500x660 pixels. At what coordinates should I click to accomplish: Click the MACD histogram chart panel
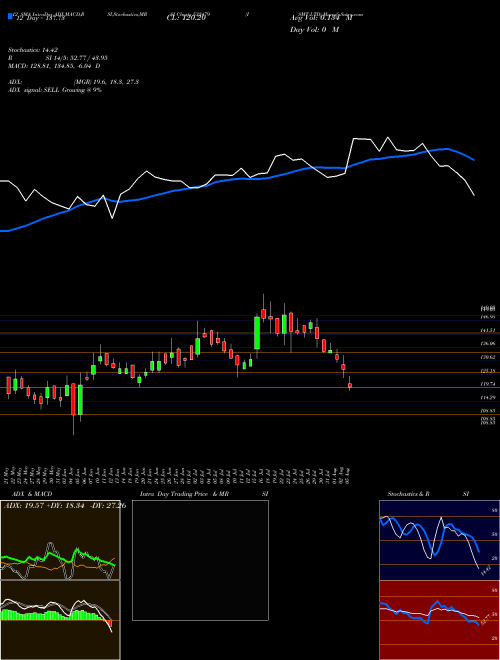click(x=60, y=620)
